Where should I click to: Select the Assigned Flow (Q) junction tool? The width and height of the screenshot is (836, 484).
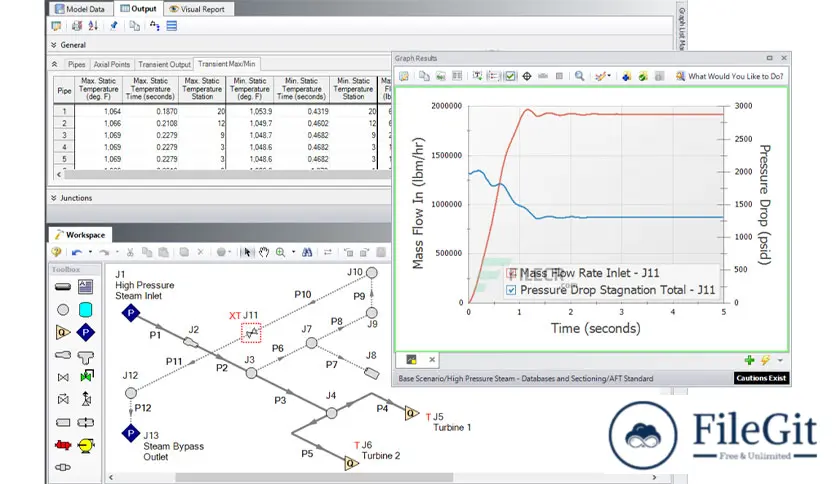[63, 333]
